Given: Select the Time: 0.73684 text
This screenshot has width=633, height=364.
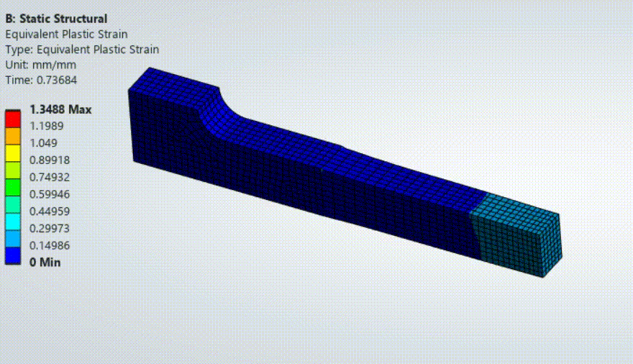Looking at the screenshot, I should pos(41,80).
